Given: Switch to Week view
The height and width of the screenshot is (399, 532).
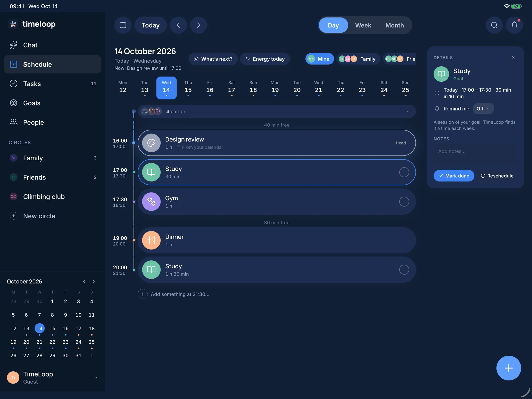Looking at the screenshot, I should (x=363, y=25).
